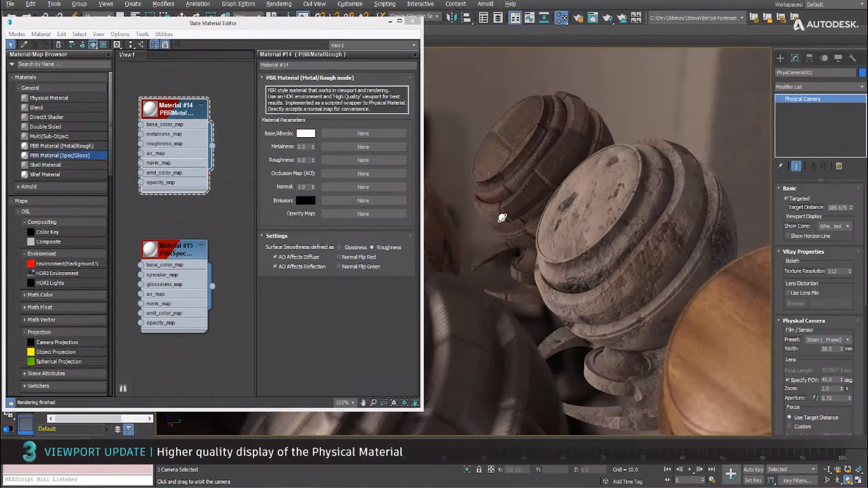Open the Create tab plus icon
Viewport: 868px width, 488px height.
tap(780, 58)
